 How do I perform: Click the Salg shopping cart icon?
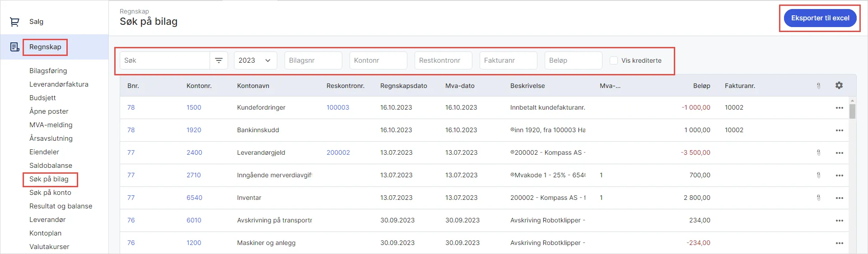pos(14,22)
